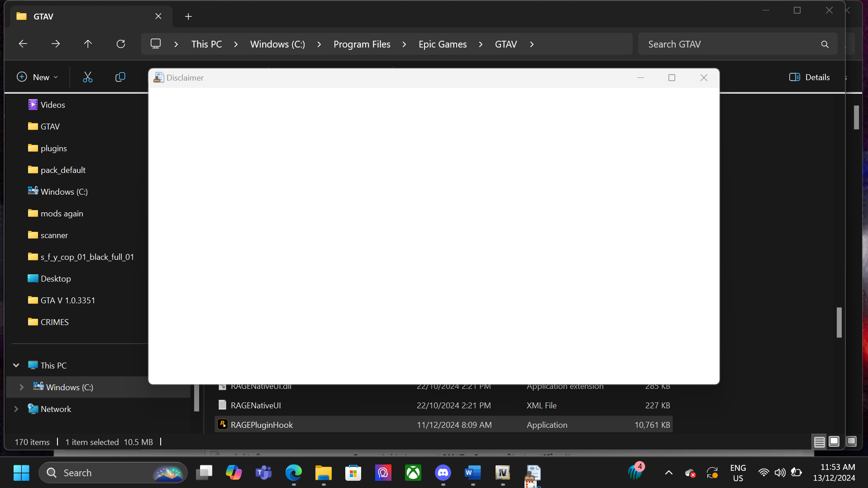Viewport: 868px width, 488px height.
Task: Open plugins folder in navigation pane
Action: coord(53,148)
